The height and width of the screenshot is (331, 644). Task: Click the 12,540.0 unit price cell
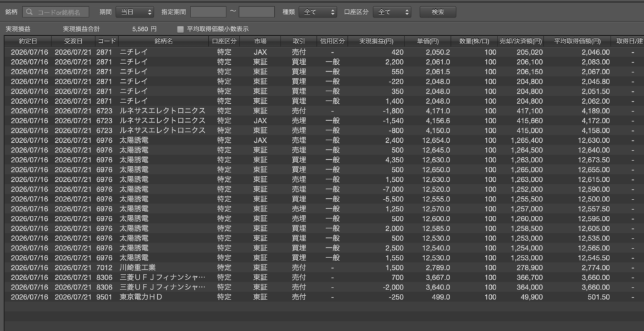(436, 248)
